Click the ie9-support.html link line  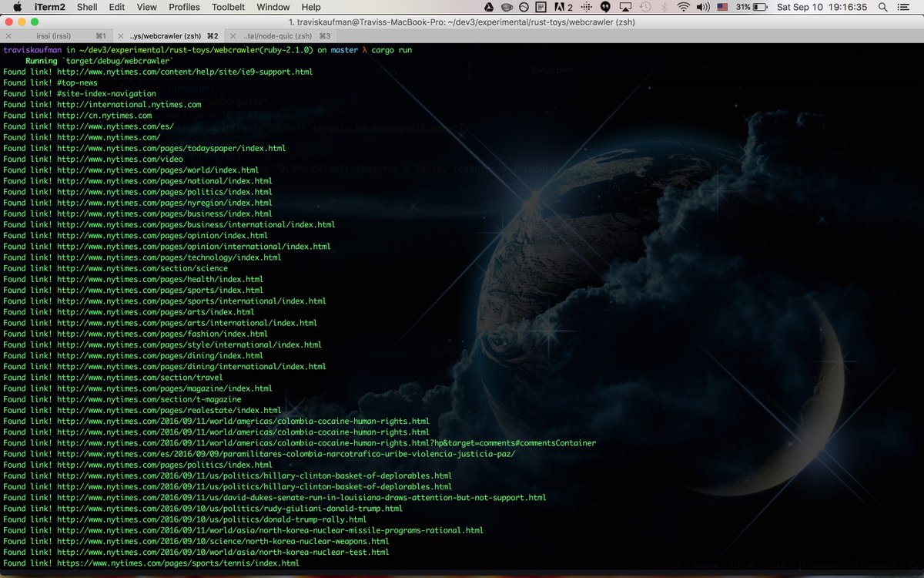158,72
